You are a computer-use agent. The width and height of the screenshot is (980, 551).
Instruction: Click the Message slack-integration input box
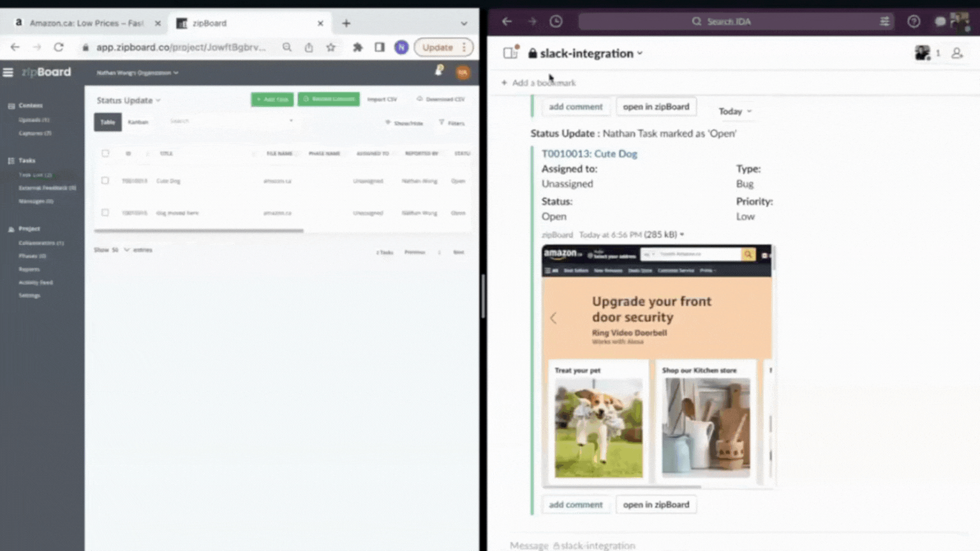coord(734,545)
